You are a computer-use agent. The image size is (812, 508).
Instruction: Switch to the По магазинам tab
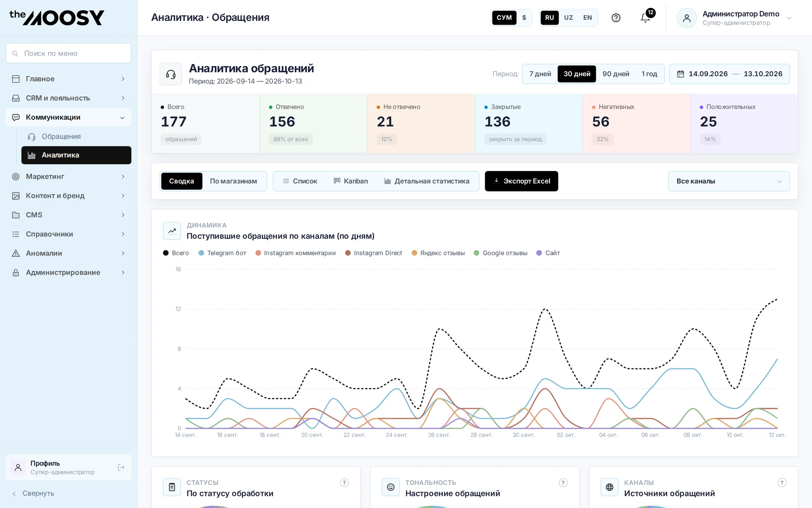tap(233, 181)
